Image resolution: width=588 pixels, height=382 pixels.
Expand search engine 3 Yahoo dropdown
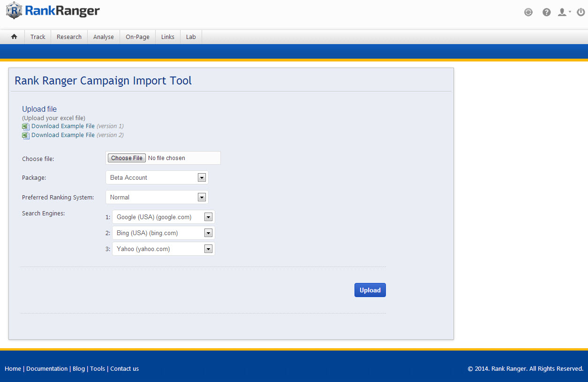[163, 249]
